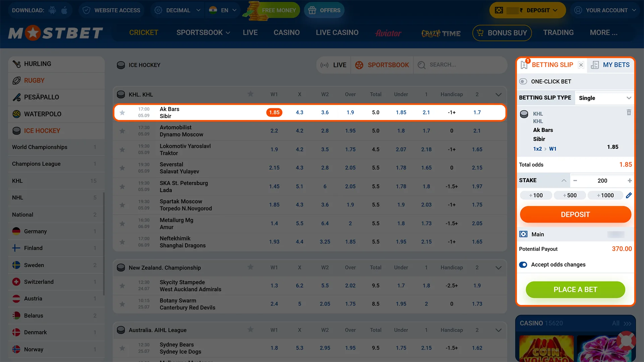The image size is (644, 362).
Task: Increase stake with plus button
Action: (630, 181)
